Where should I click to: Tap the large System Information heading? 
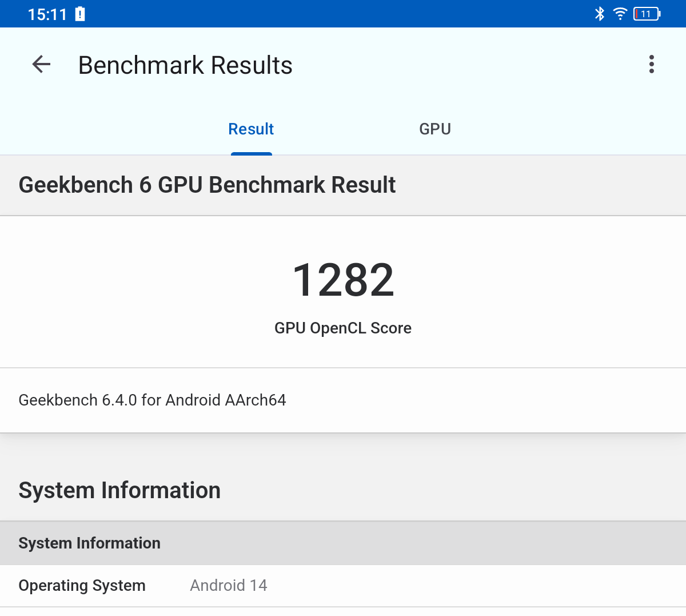pos(119,491)
